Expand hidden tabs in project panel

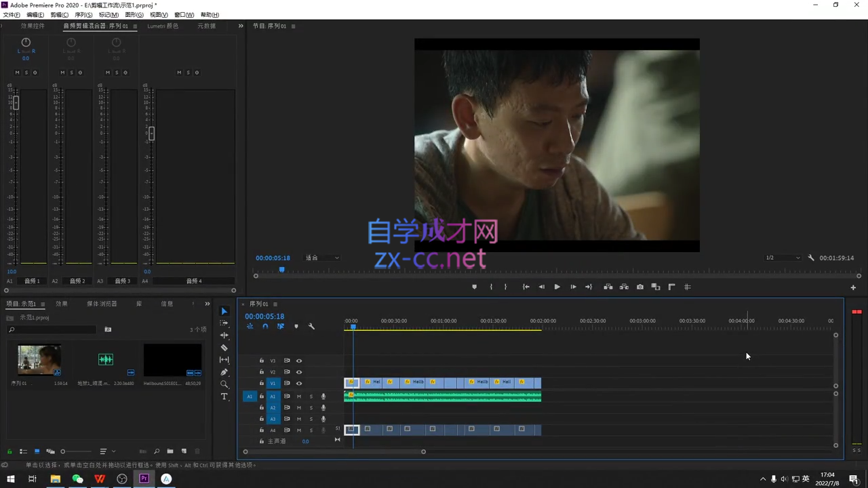coord(208,304)
